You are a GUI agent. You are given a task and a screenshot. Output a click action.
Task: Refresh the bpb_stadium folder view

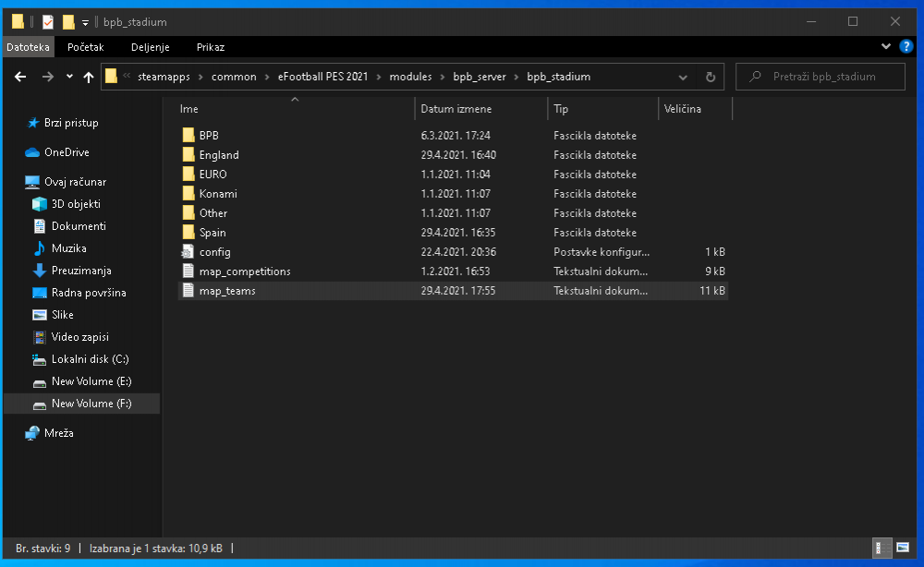[710, 77]
